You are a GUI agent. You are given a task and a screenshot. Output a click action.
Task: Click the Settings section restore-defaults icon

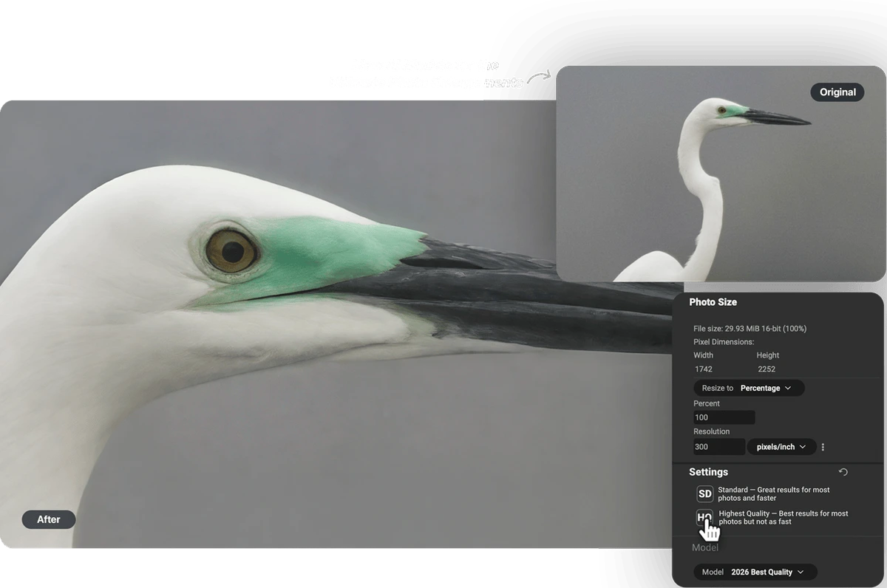[x=843, y=472]
